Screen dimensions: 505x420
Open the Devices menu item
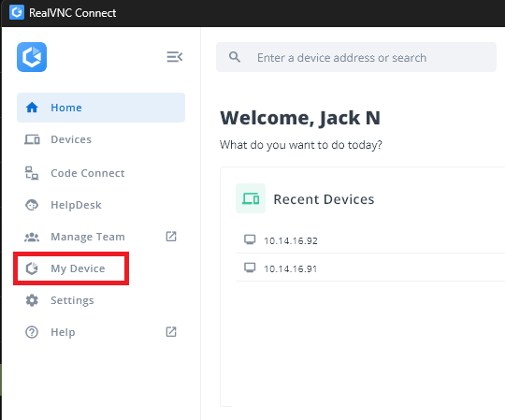(x=101, y=139)
